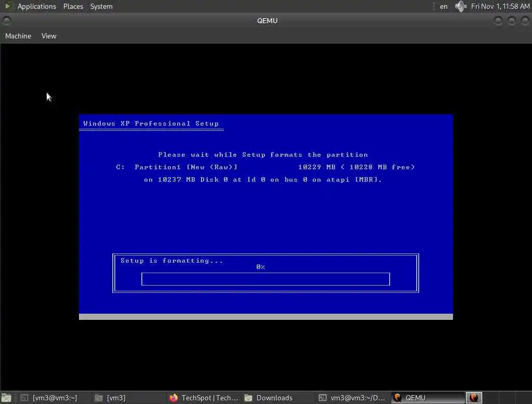Switch to the TechSpot Firefox taskbar item
The height and width of the screenshot is (404, 532).
click(204, 398)
